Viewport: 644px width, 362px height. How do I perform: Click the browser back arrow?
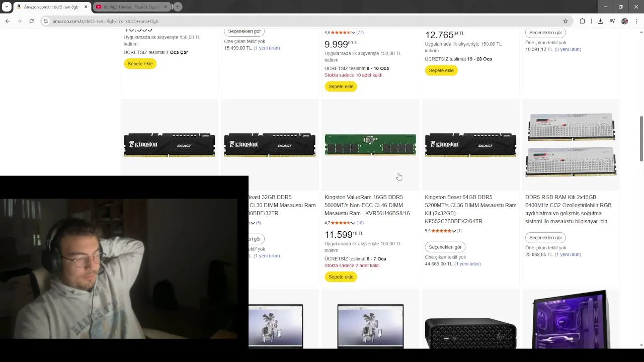click(7, 21)
